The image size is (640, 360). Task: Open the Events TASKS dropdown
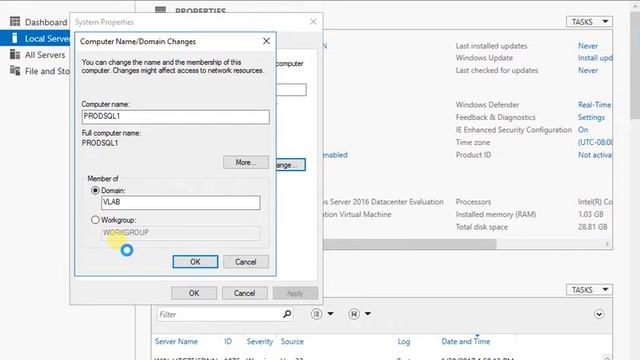[589, 290]
